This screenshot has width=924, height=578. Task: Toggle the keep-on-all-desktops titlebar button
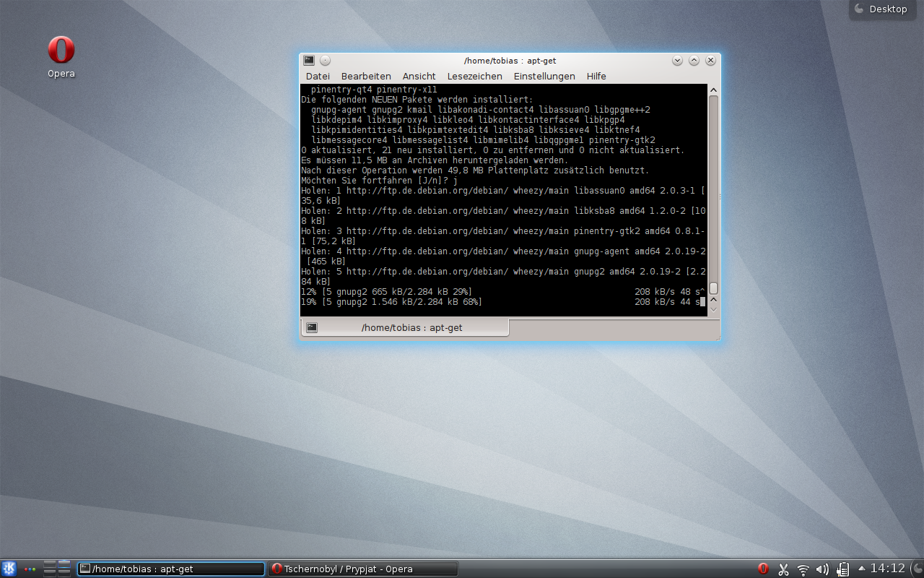coord(326,61)
